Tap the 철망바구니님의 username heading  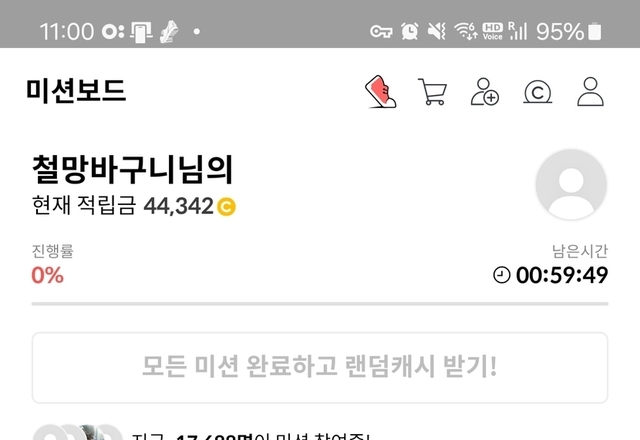133,169
